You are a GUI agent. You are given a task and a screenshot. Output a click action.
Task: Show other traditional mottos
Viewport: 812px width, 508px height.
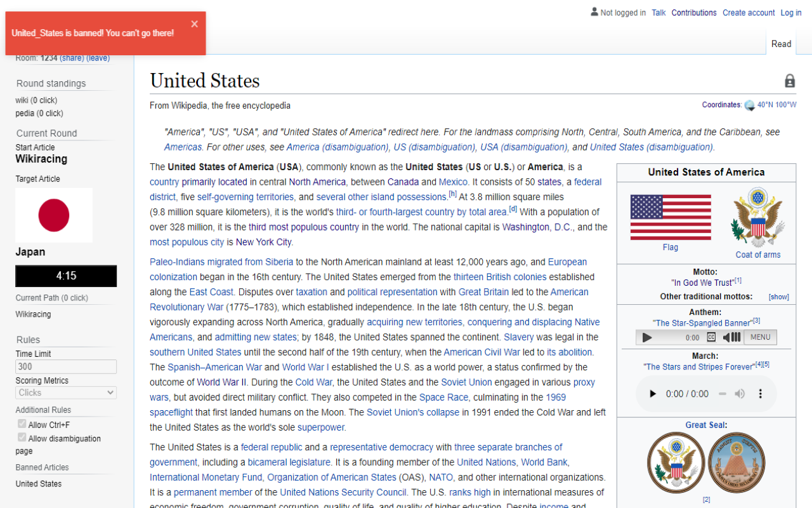(778, 297)
